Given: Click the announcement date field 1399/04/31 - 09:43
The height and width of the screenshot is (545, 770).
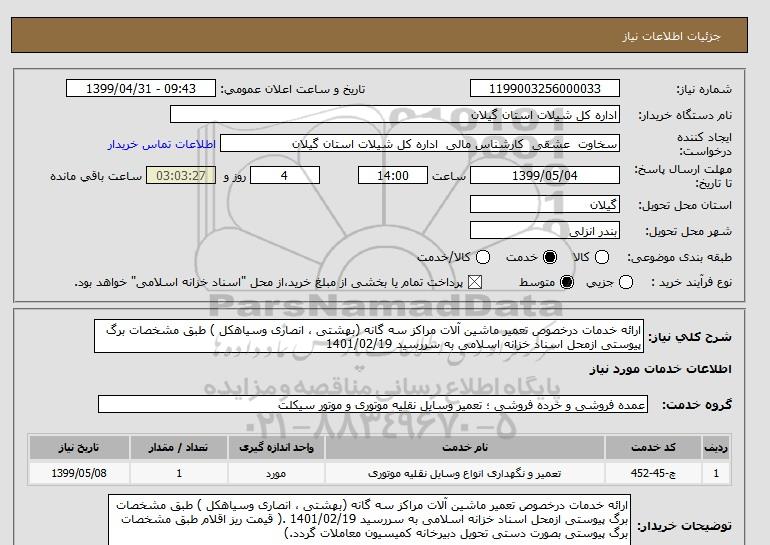Looking at the screenshot, I should click(141, 88).
